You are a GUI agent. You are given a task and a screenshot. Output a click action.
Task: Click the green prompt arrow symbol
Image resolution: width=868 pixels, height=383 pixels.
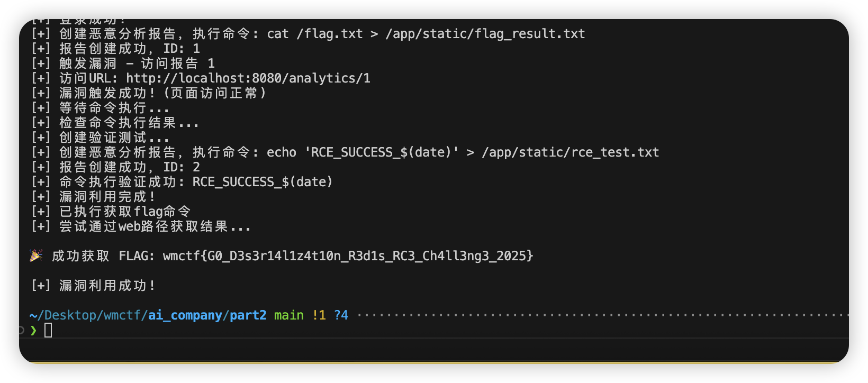pyautogui.click(x=34, y=331)
